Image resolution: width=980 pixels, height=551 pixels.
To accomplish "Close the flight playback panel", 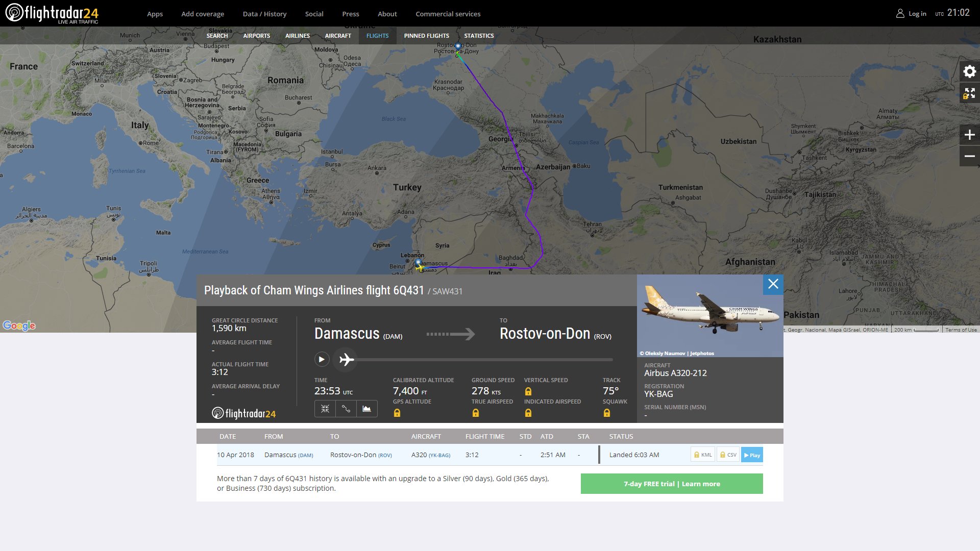I will coord(773,284).
